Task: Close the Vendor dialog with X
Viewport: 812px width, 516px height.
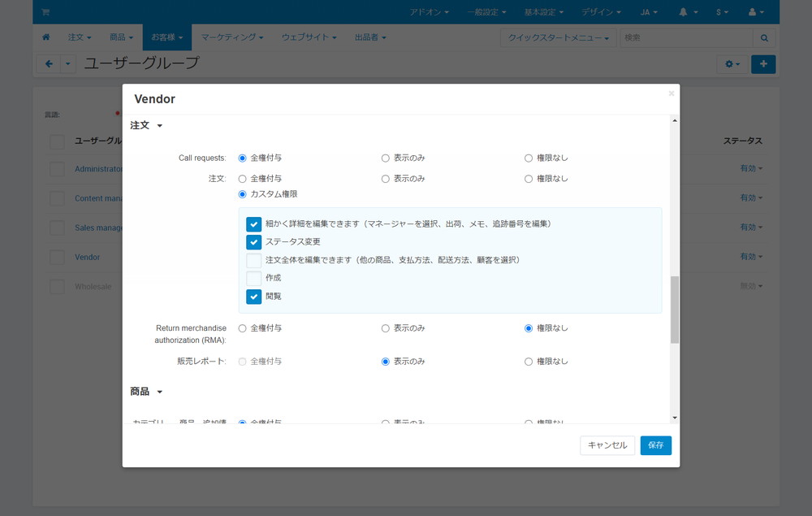Action: [x=672, y=93]
